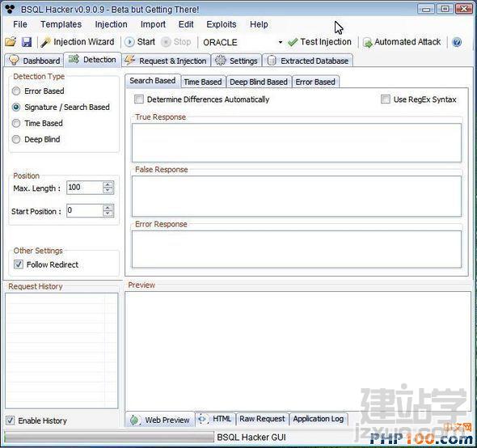The image size is (477, 448).
Task: Open the Help menu
Action: [x=259, y=24]
